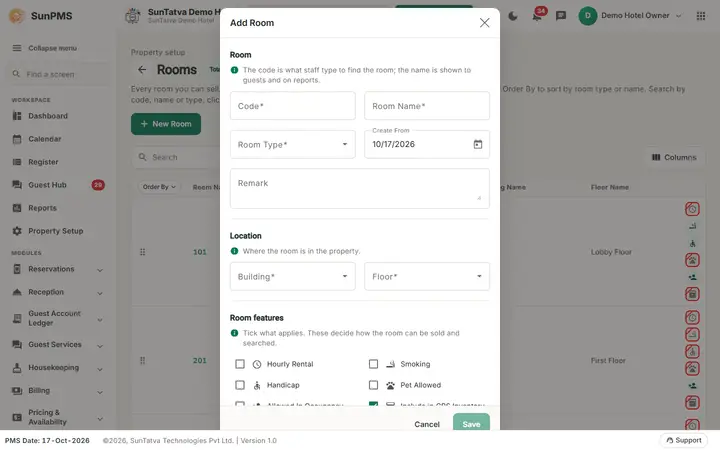Click hourly rental clock icon in Lobby Floor row
Image resolution: width=720 pixels, height=450 pixels.
coord(692,209)
